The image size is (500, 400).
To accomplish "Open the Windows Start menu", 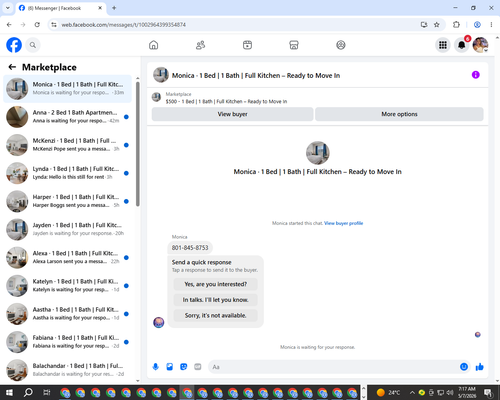I will 9,392.
